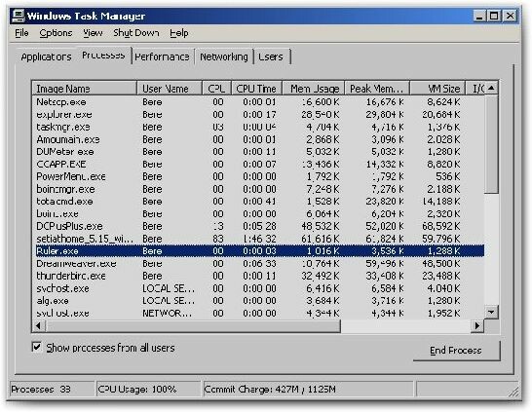Open the Shut Down menu

click(x=136, y=33)
